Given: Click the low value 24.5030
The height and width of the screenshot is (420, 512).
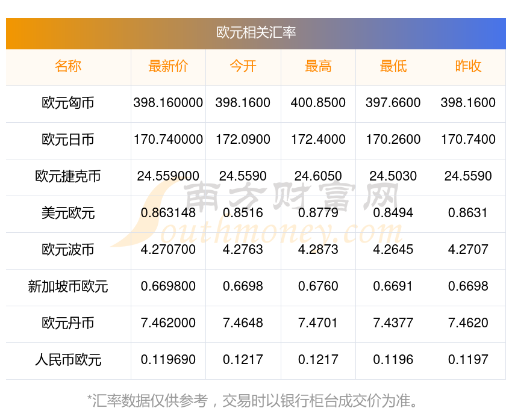Looking at the screenshot, I should coord(393,176).
